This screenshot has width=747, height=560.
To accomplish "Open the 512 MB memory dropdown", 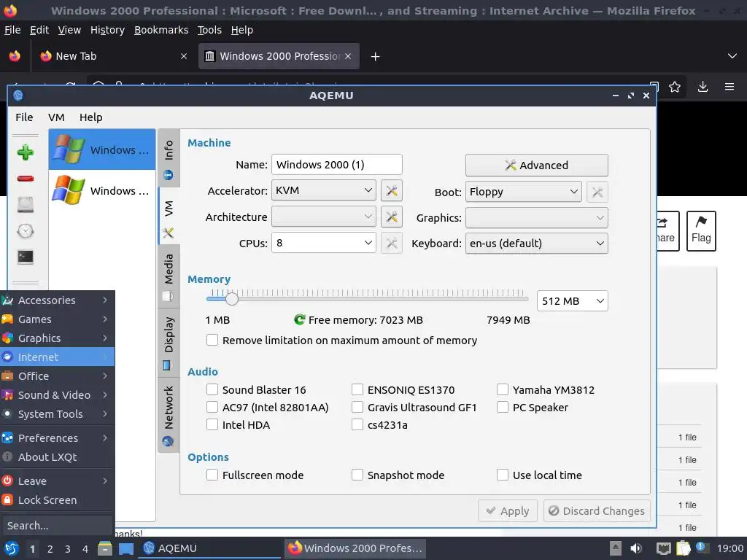I will [x=572, y=301].
